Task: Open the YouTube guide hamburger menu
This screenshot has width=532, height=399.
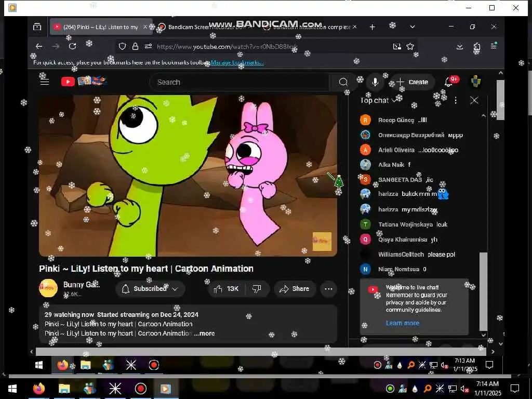Action: (45, 82)
